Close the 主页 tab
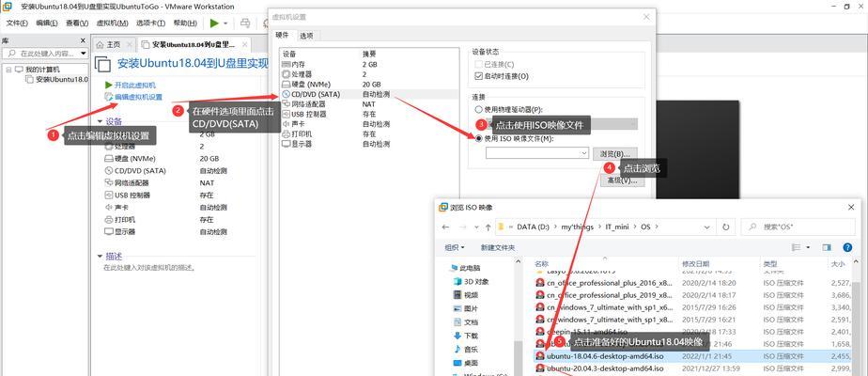The image size is (868, 376). click(x=130, y=45)
